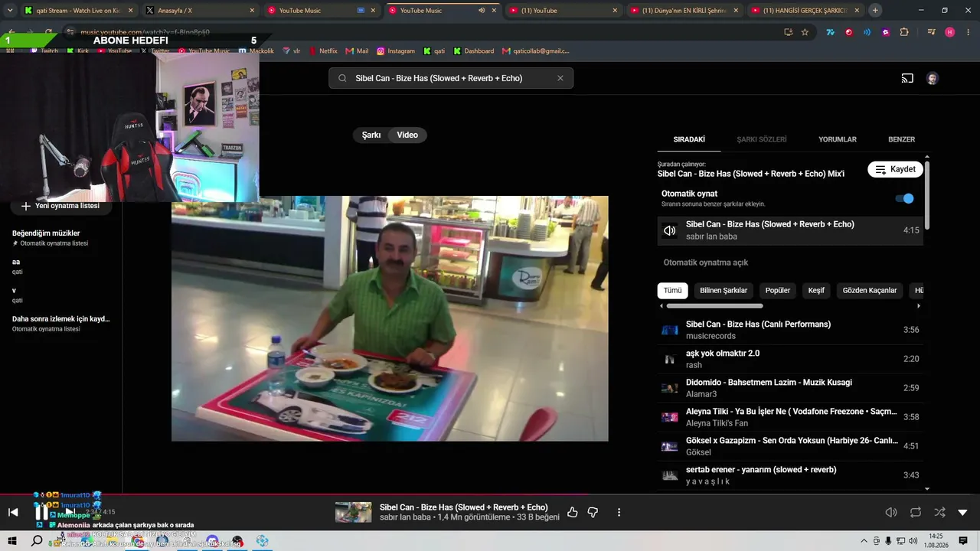The image size is (980, 551).
Task: Play sertab erener - yanarım from queue
Action: pos(790,475)
